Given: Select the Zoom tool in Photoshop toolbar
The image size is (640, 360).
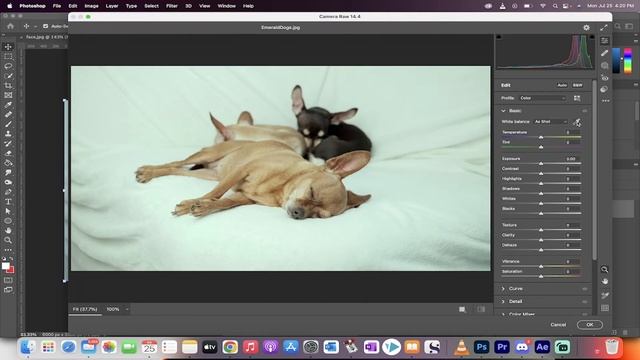Looking at the screenshot, I should coord(8,240).
